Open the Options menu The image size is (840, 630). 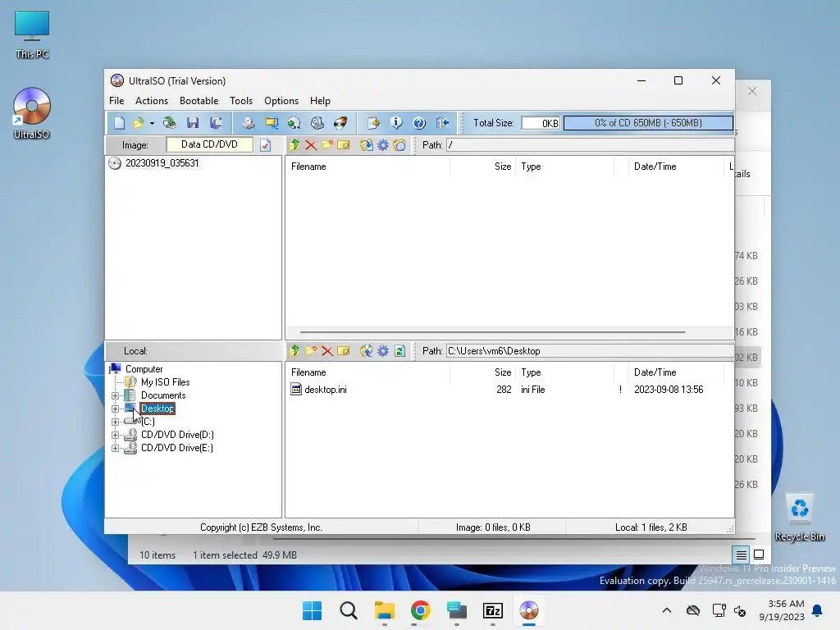pos(281,101)
